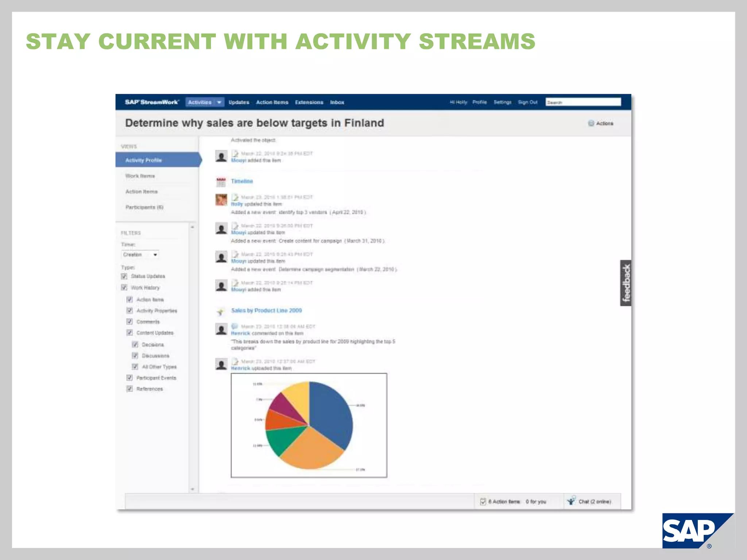Select the Activity Profile view
The image size is (747, 560).
pos(158,160)
